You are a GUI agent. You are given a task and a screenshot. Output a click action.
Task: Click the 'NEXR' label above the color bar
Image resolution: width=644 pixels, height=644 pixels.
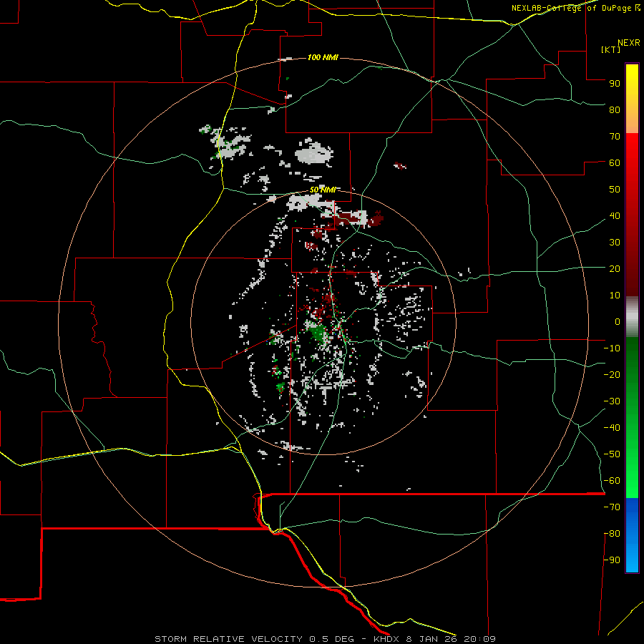coord(629,43)
